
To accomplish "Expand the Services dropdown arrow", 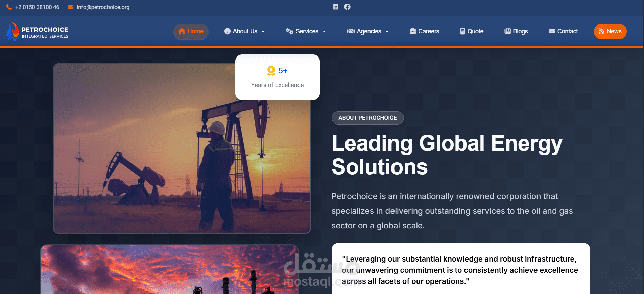I will [324, 32].
